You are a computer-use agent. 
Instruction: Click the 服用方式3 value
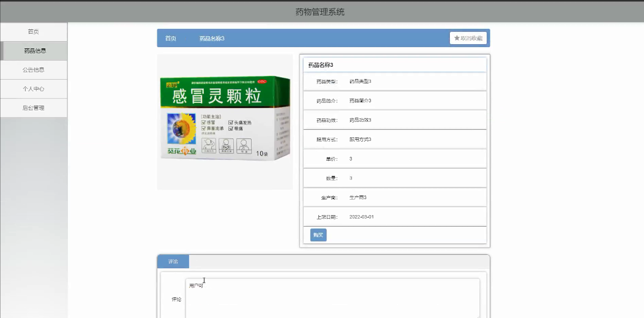tap(360, 139)
